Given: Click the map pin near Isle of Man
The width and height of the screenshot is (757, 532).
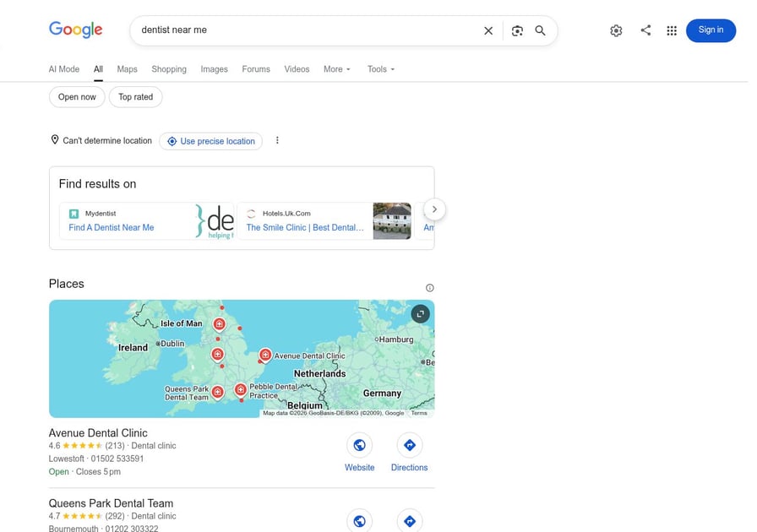Looking at the screenshot, I should [219, 324].
